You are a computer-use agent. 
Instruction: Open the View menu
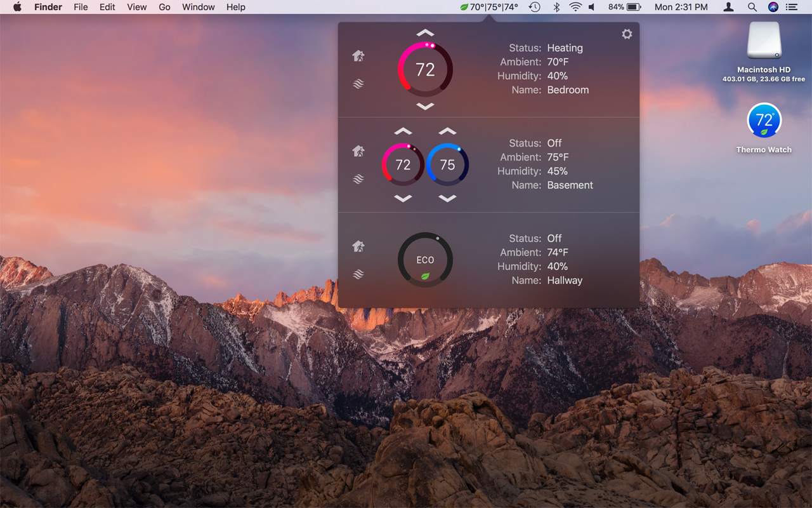pos(136,7)
